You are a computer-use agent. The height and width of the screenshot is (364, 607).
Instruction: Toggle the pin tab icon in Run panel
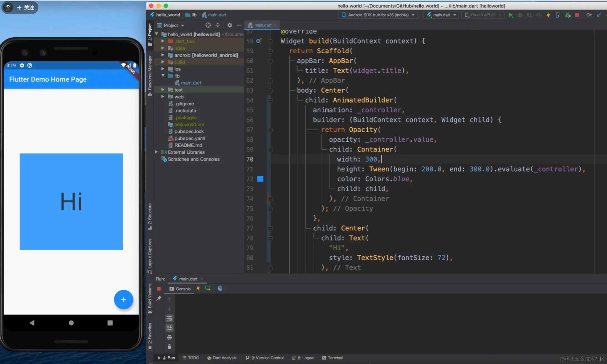(159, 298)
